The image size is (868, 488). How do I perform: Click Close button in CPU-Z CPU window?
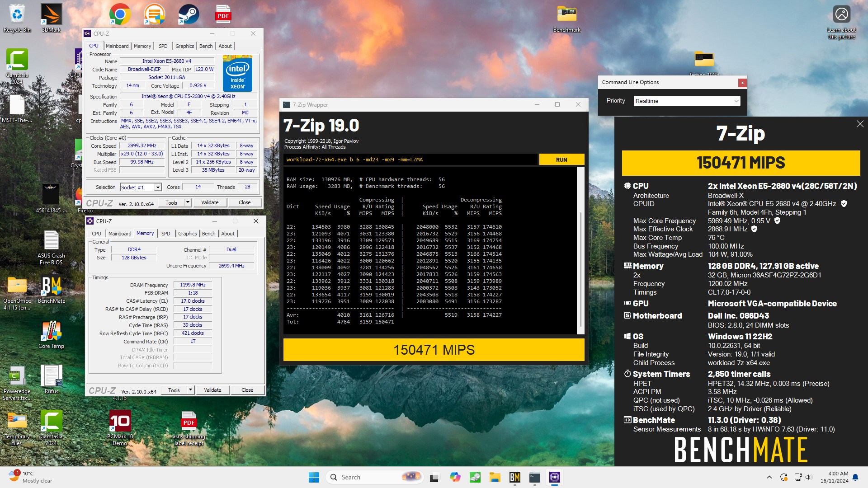[245, 202]
